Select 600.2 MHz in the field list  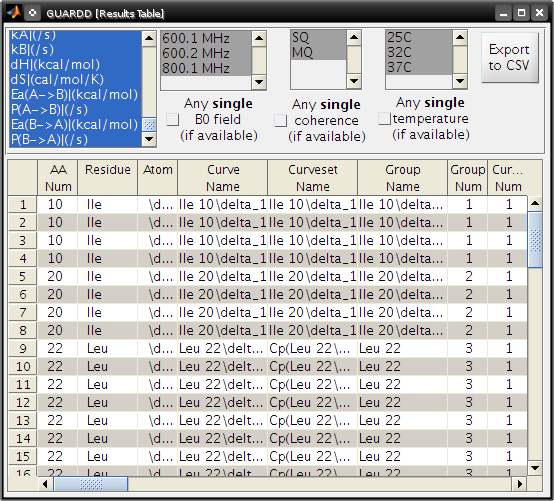point(206,53)
